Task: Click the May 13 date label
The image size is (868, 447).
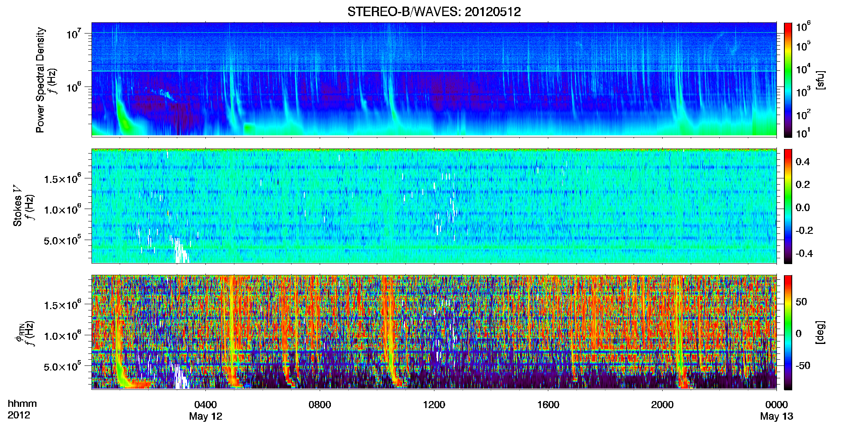Action: [x=776, y=416]
